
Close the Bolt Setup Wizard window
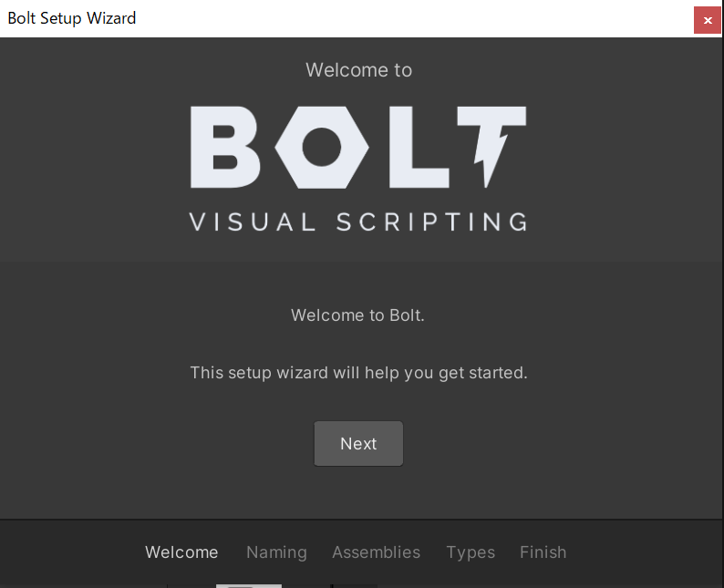pyautogui.click(x=707, y=20)
